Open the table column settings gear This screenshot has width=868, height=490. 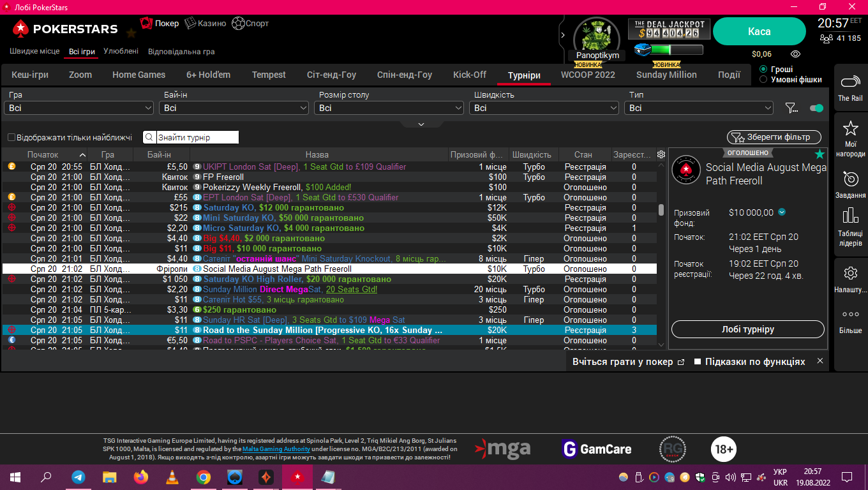coord(661,154)
